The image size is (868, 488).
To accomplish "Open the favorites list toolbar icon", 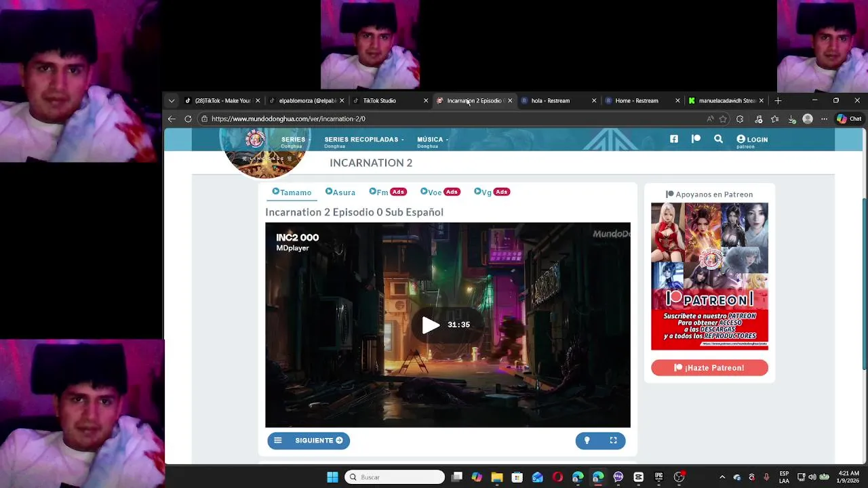I will point(775,119).
